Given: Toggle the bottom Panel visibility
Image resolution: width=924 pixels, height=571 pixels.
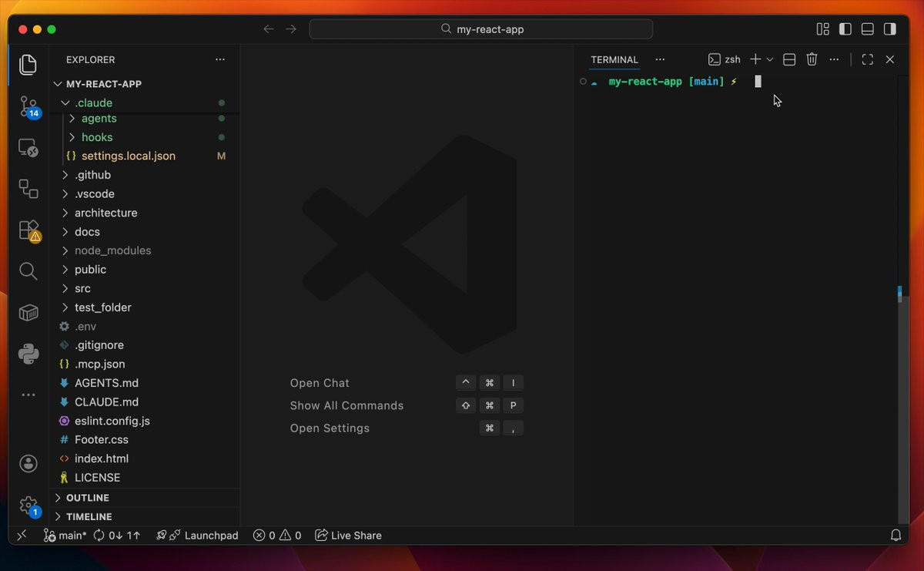Looking at the screenshot, I should [868, 29].
